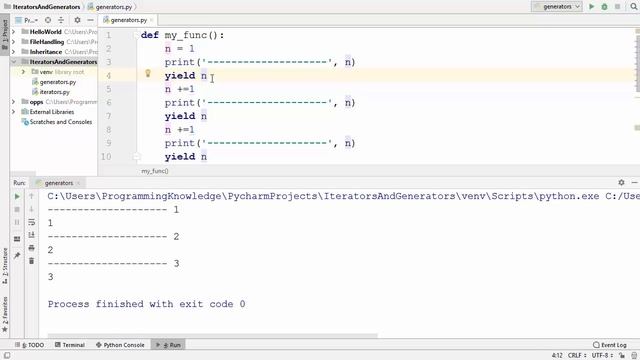
Task: Toggle soft-wrap in Run console
Action: tap(31, 222)
